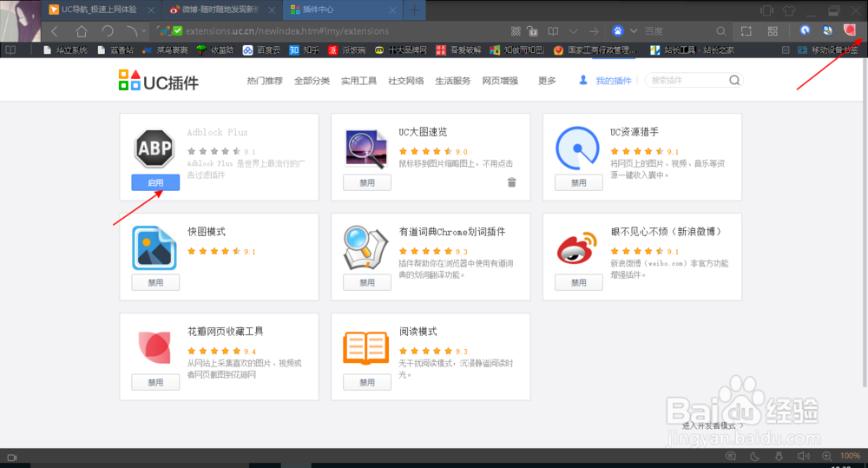Click the toolbar search magnifier
This screenshot has height=468, width=868.
click(720, 31)
